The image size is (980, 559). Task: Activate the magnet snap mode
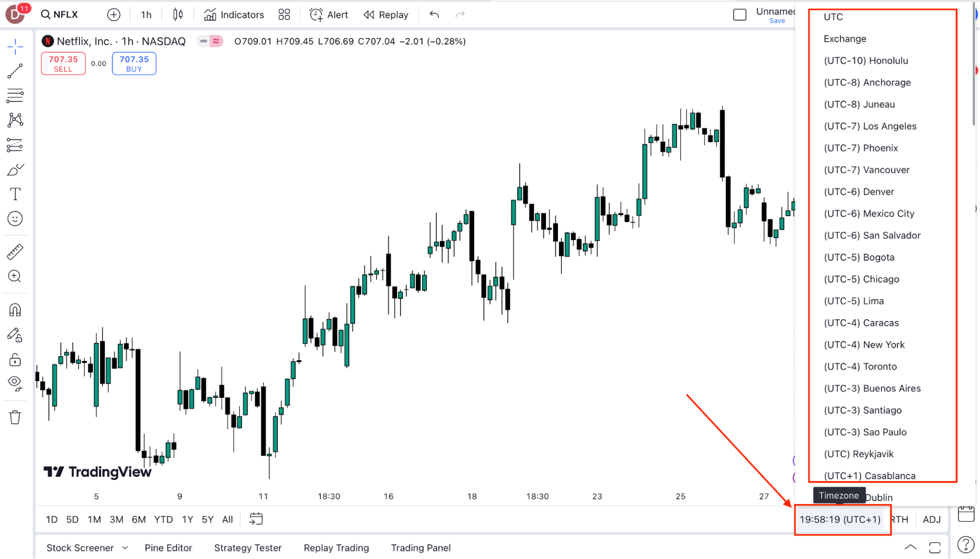(x=15, y=310)
